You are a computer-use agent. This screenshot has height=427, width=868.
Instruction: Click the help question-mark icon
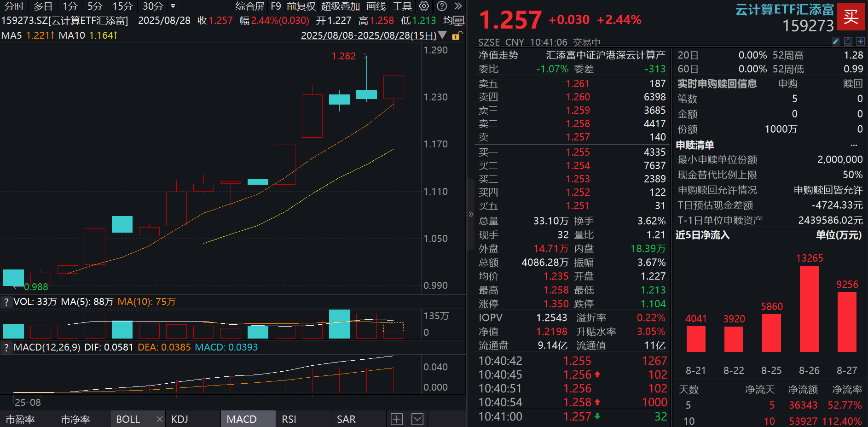pos(441,6)
